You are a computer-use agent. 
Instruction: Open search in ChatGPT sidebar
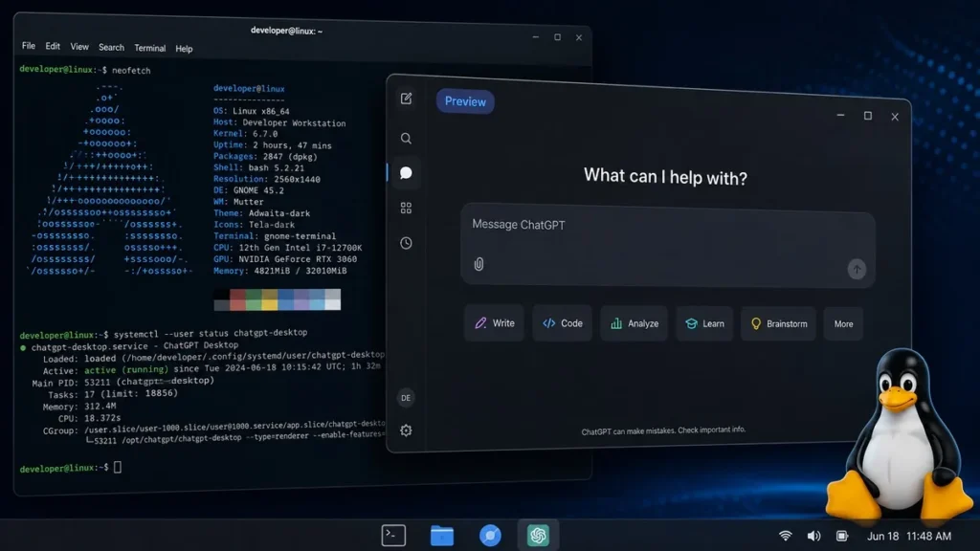click(406, 139)
